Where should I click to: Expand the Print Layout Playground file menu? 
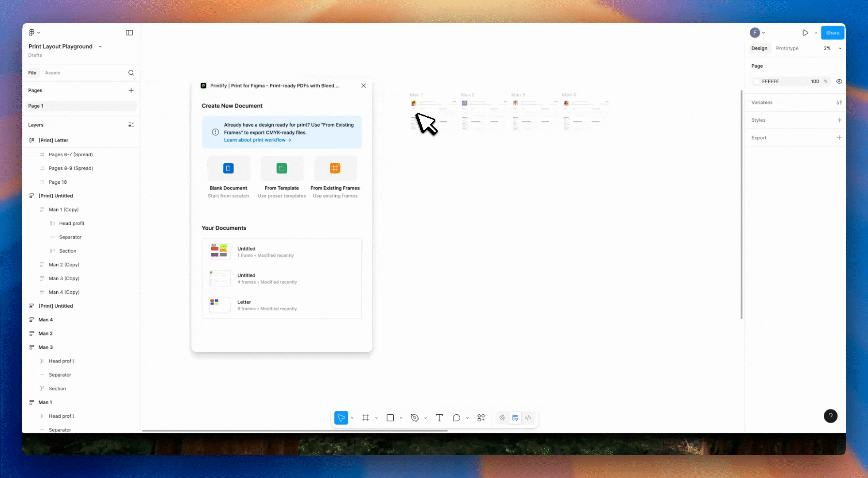click(100, 46)
